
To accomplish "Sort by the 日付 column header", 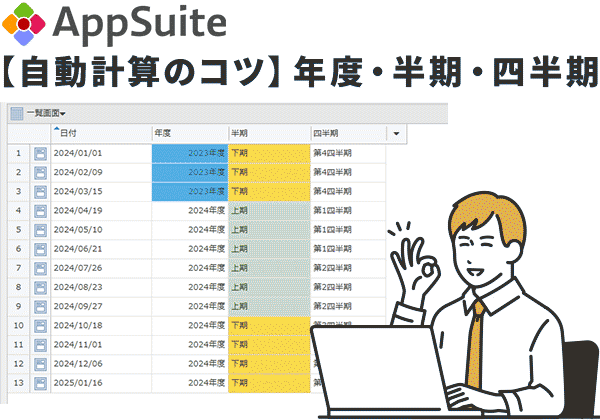I will coord(102,133).
